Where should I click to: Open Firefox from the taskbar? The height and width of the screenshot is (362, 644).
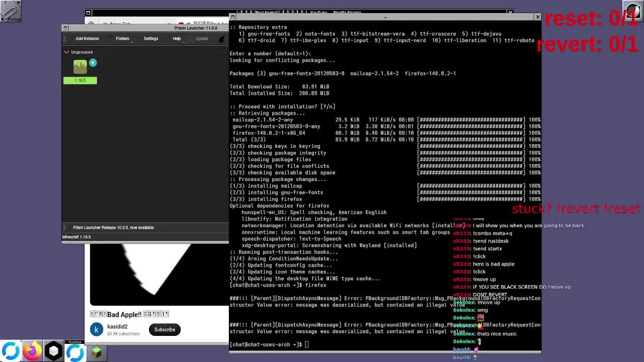32,351
